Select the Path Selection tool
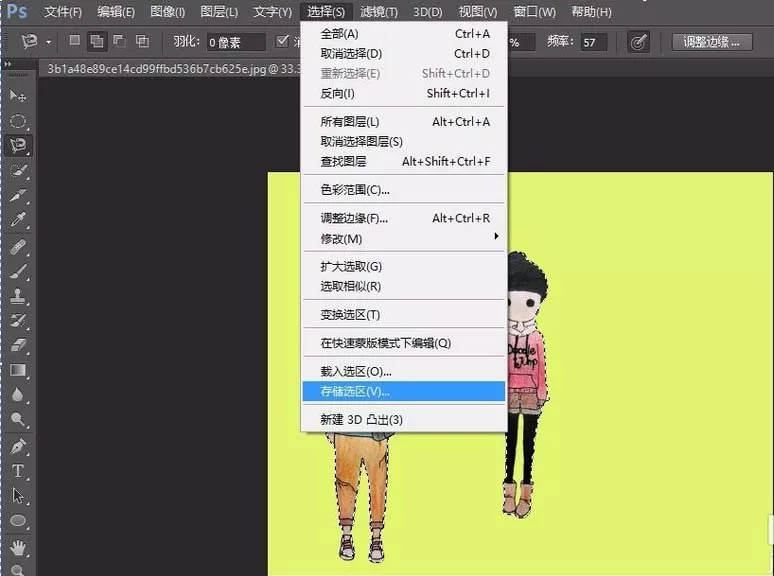The width and height of the screenshot is (774, 576). click(18, 496)
